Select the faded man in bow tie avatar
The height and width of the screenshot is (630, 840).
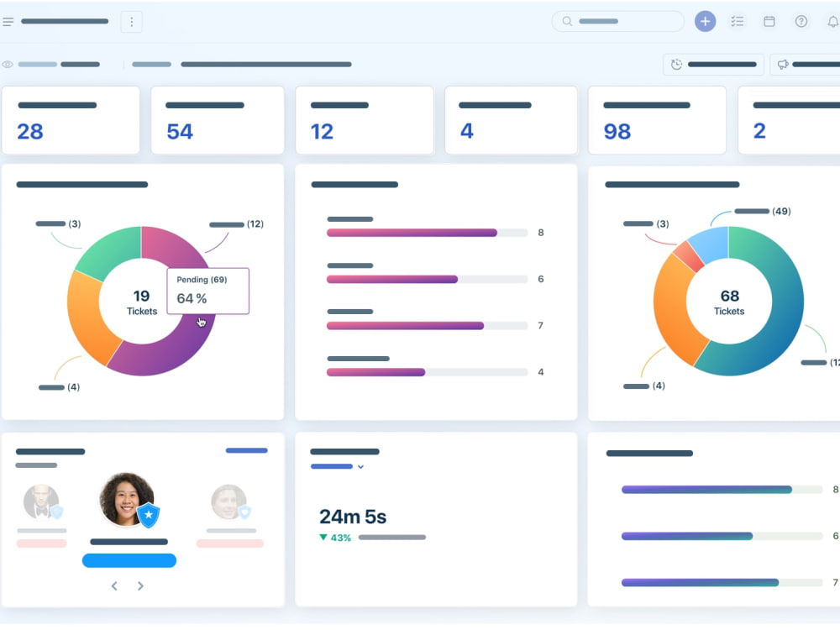pos(41,502)
